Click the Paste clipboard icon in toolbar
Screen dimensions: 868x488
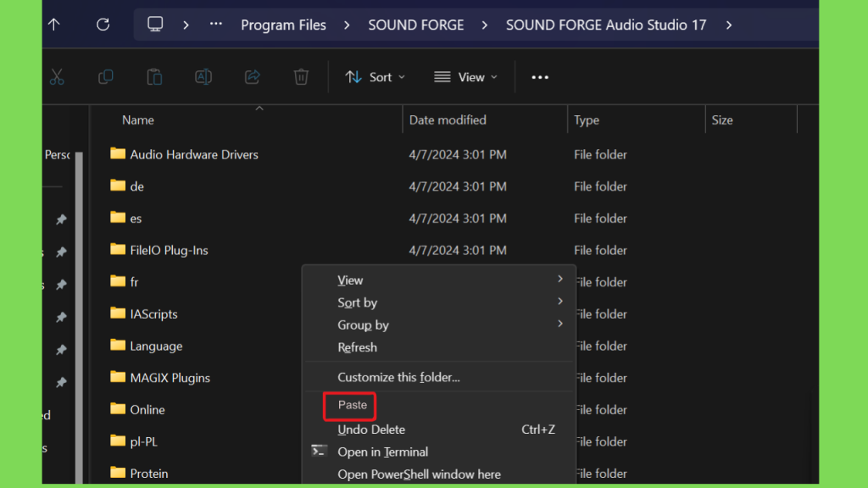point(154,77)
